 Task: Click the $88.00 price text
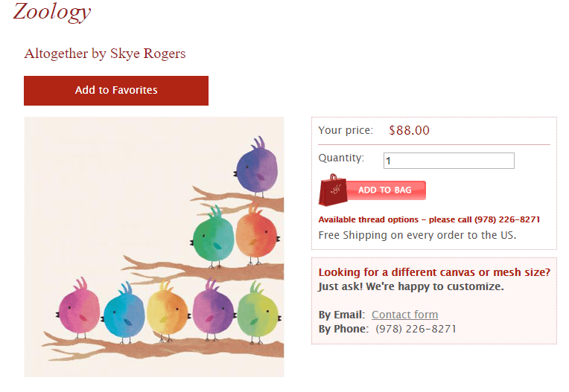409,131
